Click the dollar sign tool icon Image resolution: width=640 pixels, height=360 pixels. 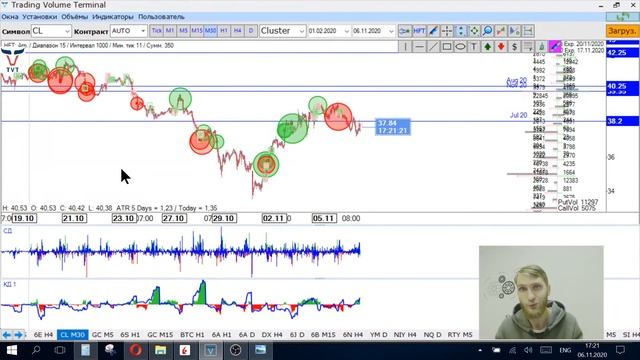click(x=515, y=47)
